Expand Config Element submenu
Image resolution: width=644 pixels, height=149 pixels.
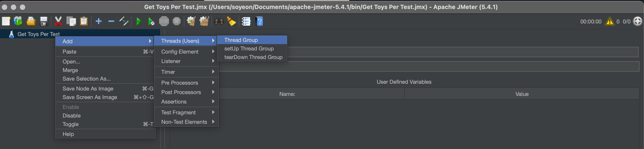click(x=186, y=52)
